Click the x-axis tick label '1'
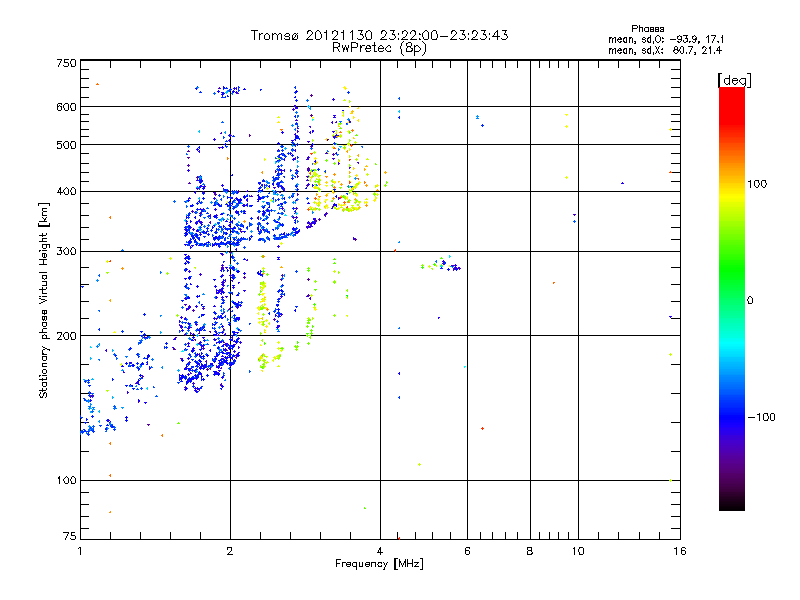 point(80,551)
